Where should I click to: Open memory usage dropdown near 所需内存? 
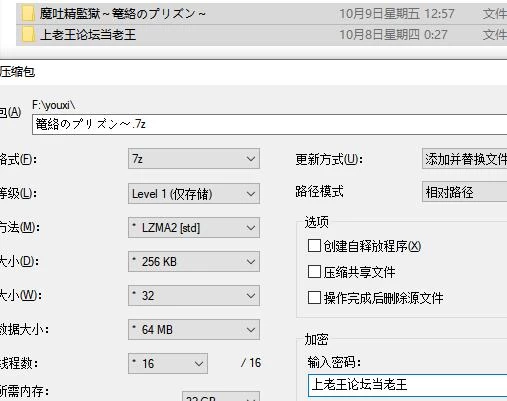tap(221, 397)
